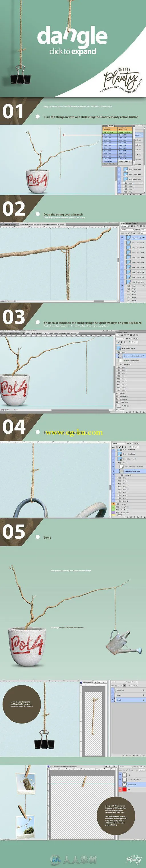146x868 pixels.
Task: Click fx layer style icon in step 04 panel
Action: pos(128,517)
